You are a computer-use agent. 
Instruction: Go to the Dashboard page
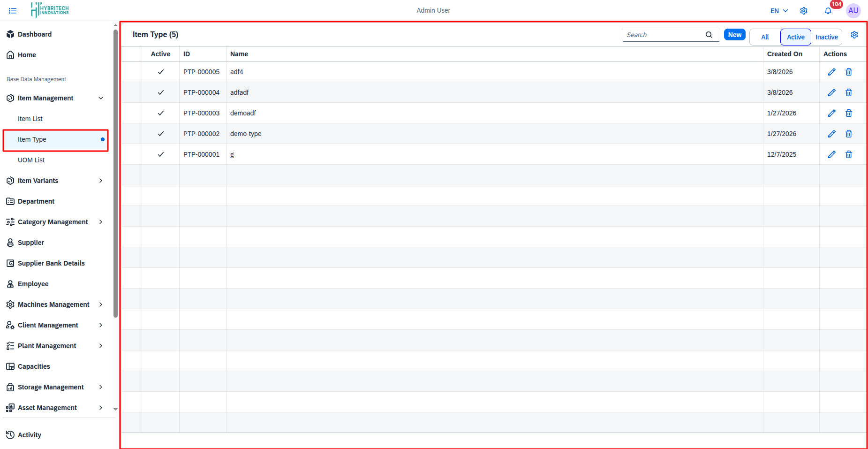click(34, 34)
